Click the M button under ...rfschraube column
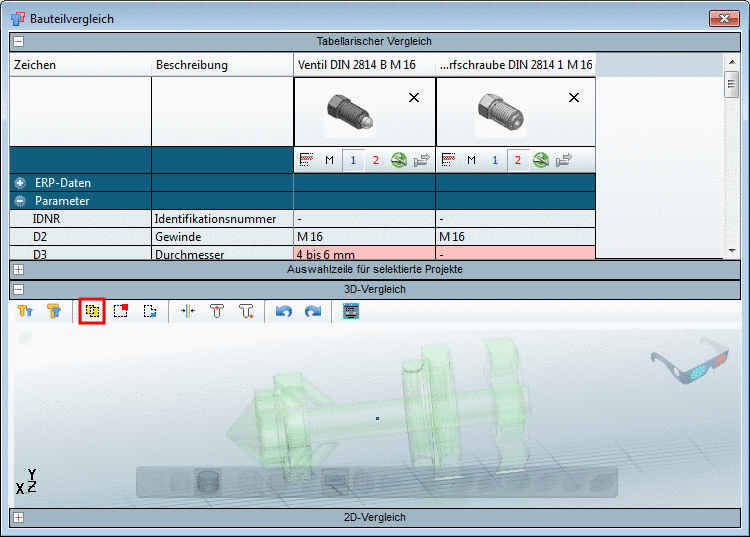Viewport: 750px width, 537px height. [x=471, y=160]
